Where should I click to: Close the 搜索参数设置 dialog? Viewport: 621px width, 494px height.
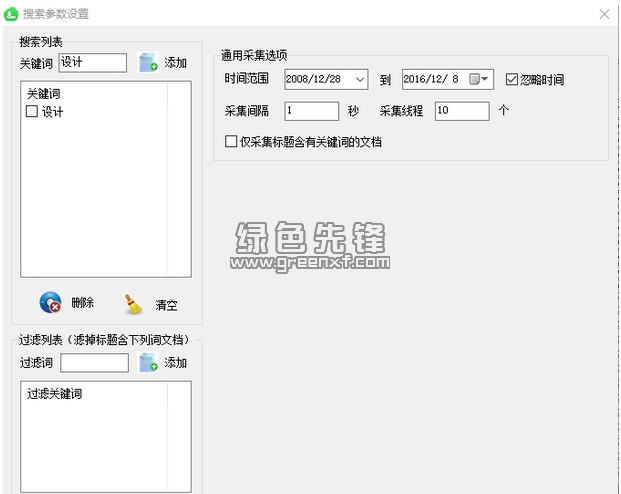pos(604,14)
